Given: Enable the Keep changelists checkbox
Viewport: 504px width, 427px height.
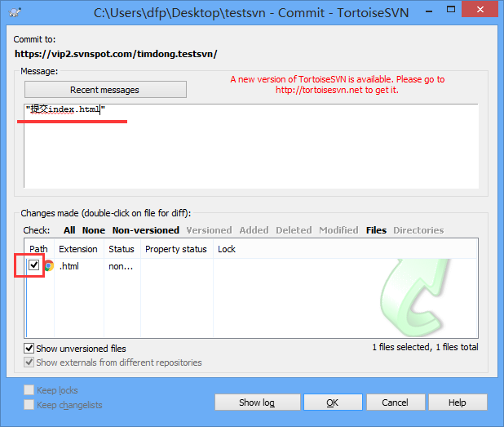Looking at the screenshot, I should coord(29,404).
